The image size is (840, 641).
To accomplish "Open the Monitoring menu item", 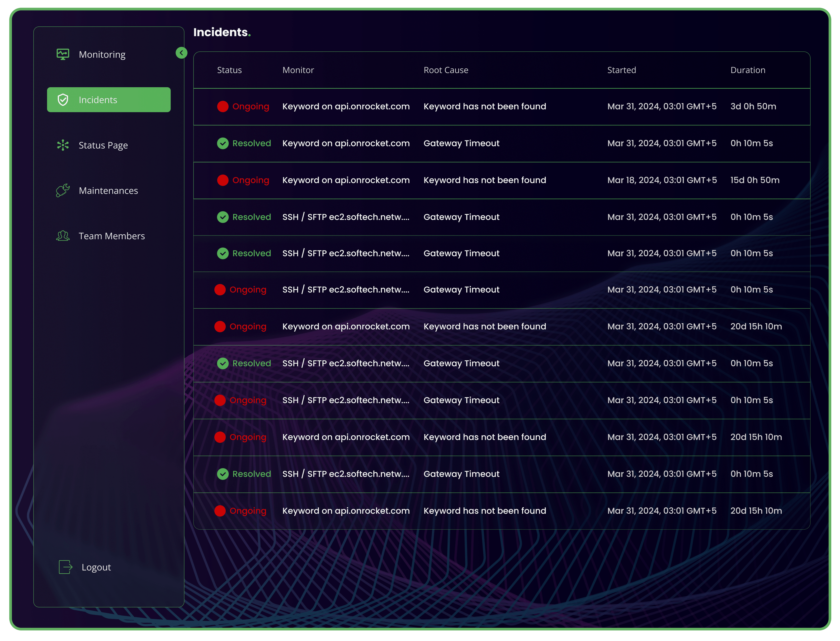I will 102,55.
